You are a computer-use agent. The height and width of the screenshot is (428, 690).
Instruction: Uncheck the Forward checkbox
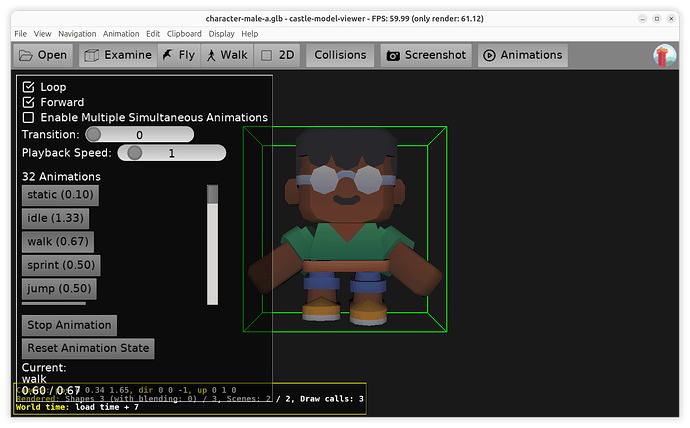pos(28,102)
